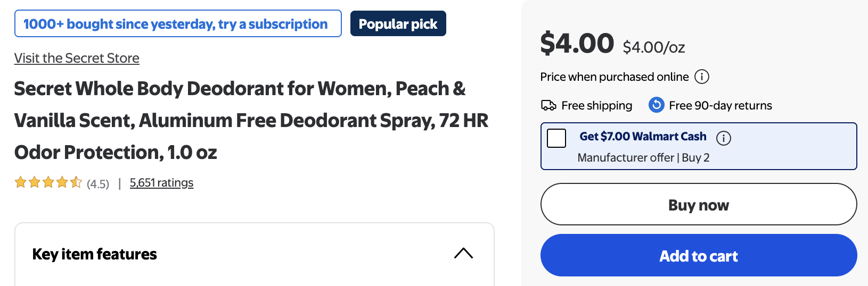Click the star rating icons
Image resolution: width=868 pixels, height=286 pixels.
tap(48, 183)
